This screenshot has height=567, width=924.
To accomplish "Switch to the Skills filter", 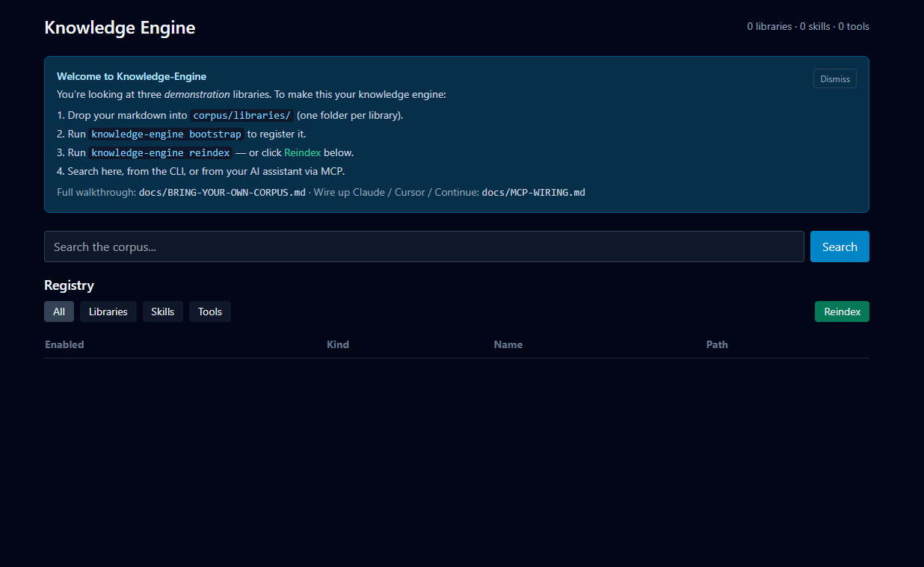I will [163, 312].
